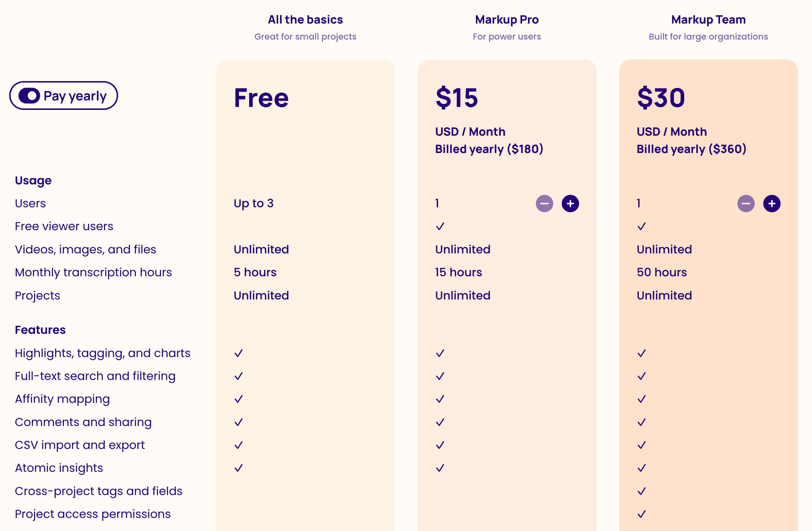Click the Billed yearly ($360) text
The width and height of the screenshot is (812, 531).
tap(691, 149)
